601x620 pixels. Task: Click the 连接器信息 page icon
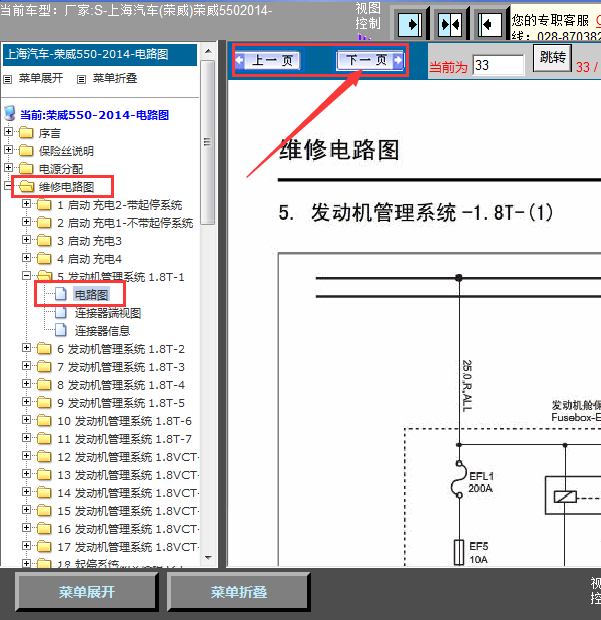(60, 330)
